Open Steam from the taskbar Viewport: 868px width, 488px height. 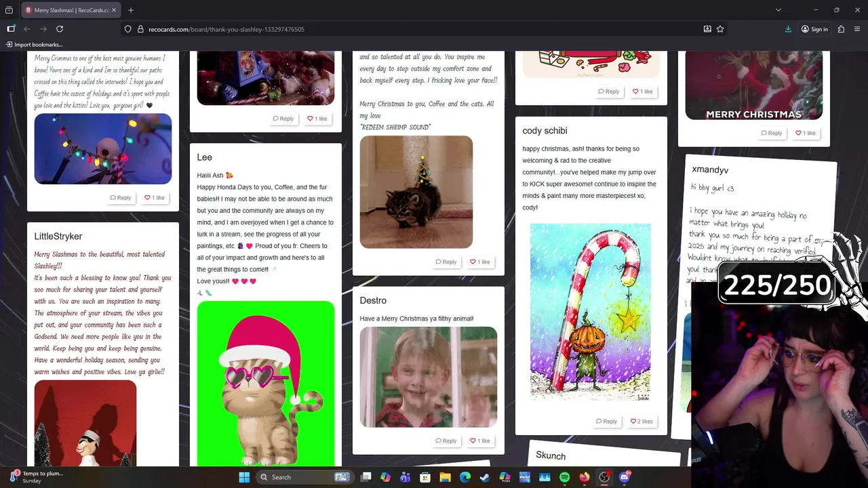pos(484,477)
